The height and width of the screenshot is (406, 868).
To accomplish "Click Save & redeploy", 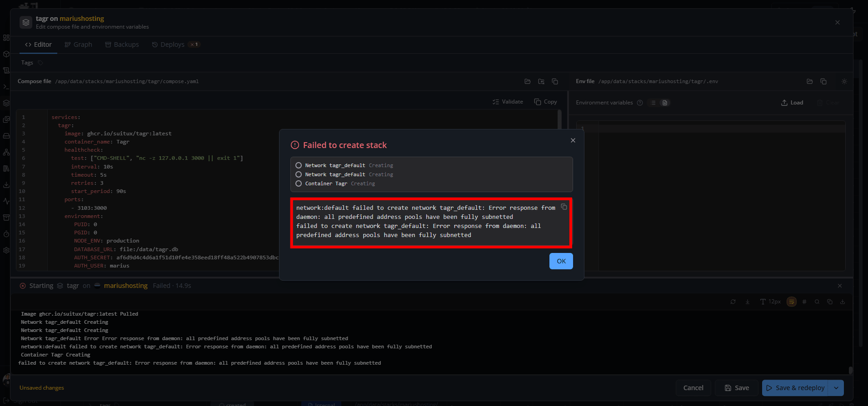I will (x=795, y=388).
